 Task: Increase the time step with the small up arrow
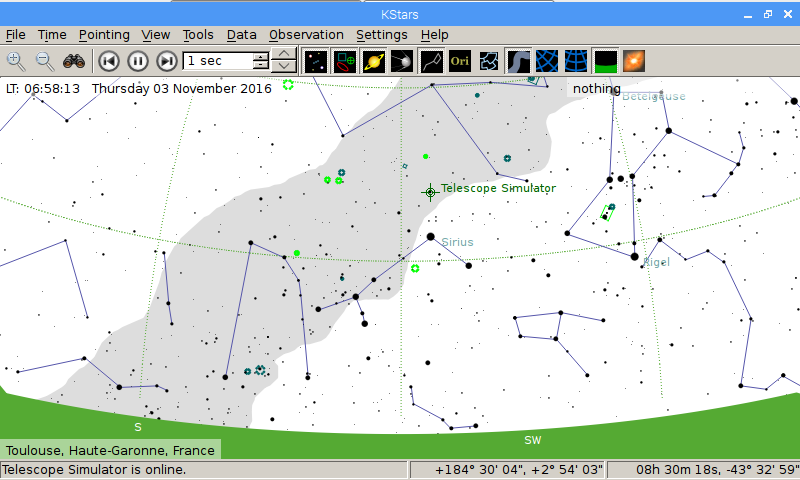(x=261, y=56)
